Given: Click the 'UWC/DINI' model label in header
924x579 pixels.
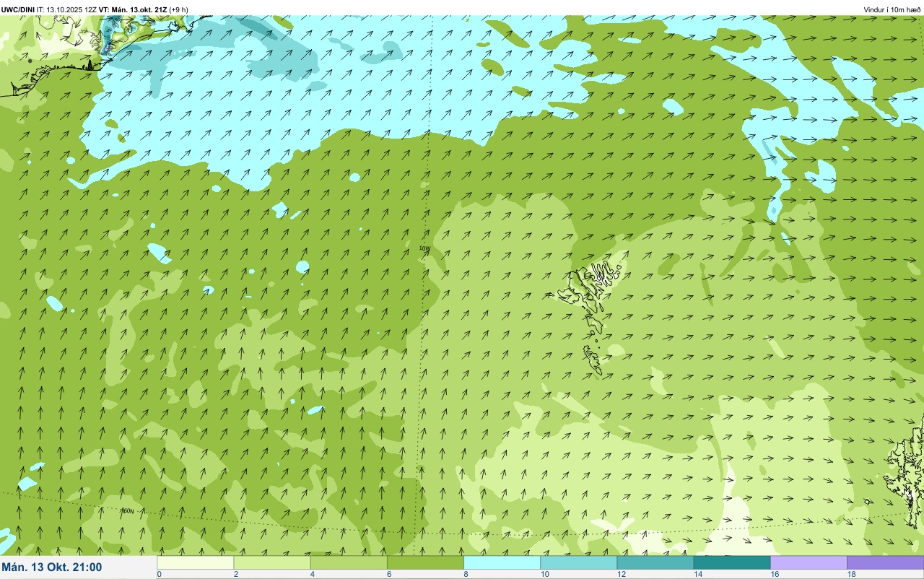Looking at the screenshot, I should 17,9.
